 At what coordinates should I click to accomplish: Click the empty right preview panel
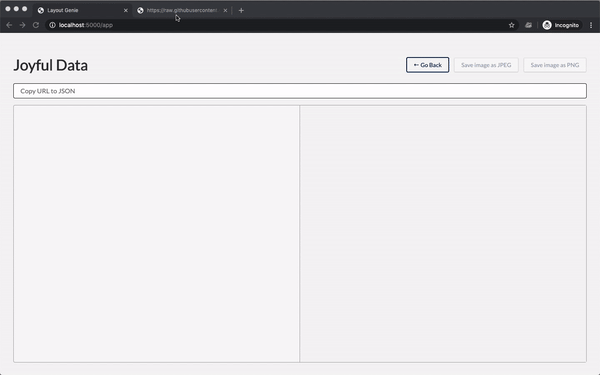click(443, 234)
